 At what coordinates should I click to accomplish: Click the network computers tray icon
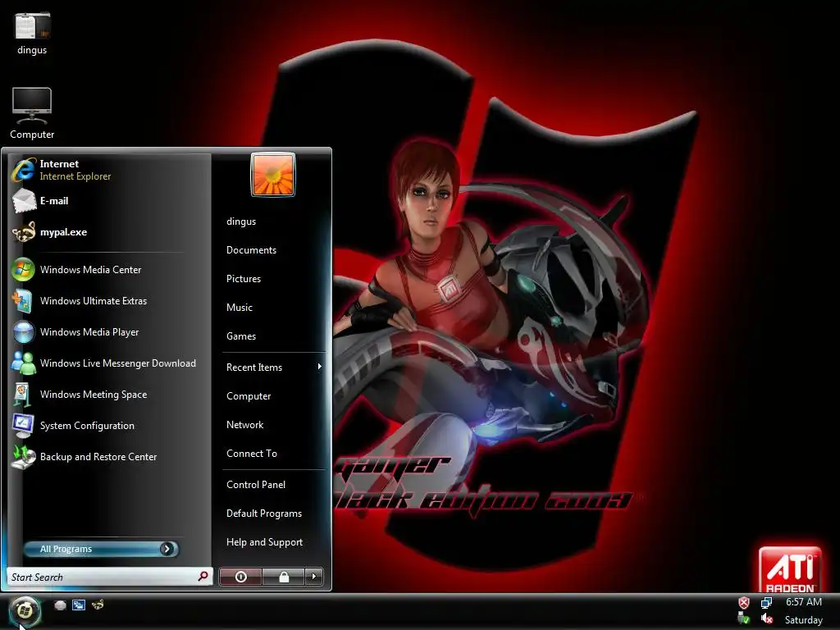[x=767, y=603]
